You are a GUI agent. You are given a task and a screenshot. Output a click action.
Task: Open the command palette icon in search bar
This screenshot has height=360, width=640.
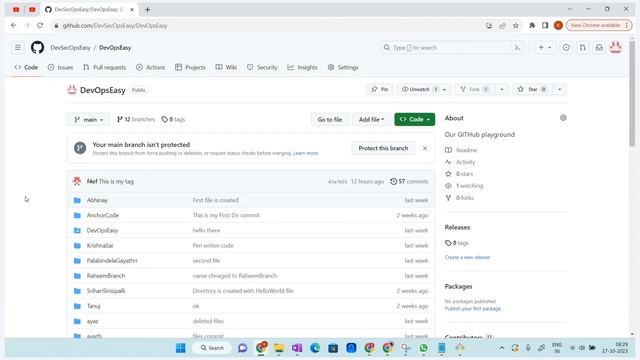[517, 48]
